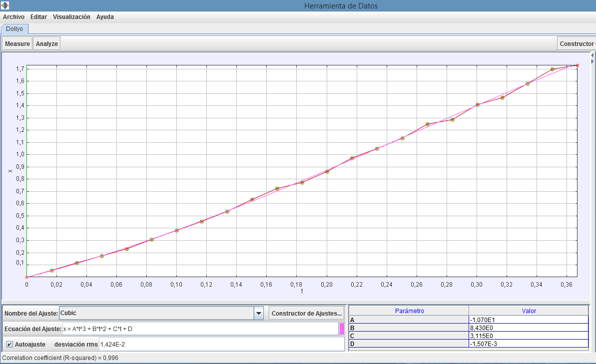This screenshot has height=364, width=596.
Task: Click the Constructor button in the top toolbar
Action: click(577, 44)
